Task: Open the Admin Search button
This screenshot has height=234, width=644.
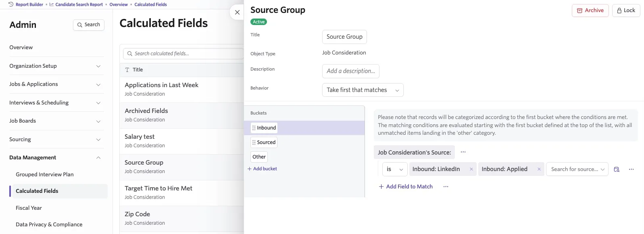Action: (89, 25)
